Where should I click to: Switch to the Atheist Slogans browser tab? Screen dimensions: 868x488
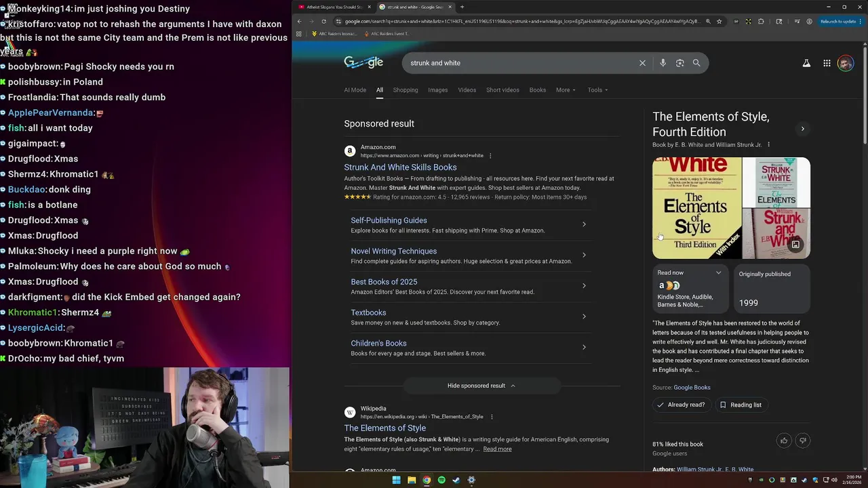click(x=334, y=7)
